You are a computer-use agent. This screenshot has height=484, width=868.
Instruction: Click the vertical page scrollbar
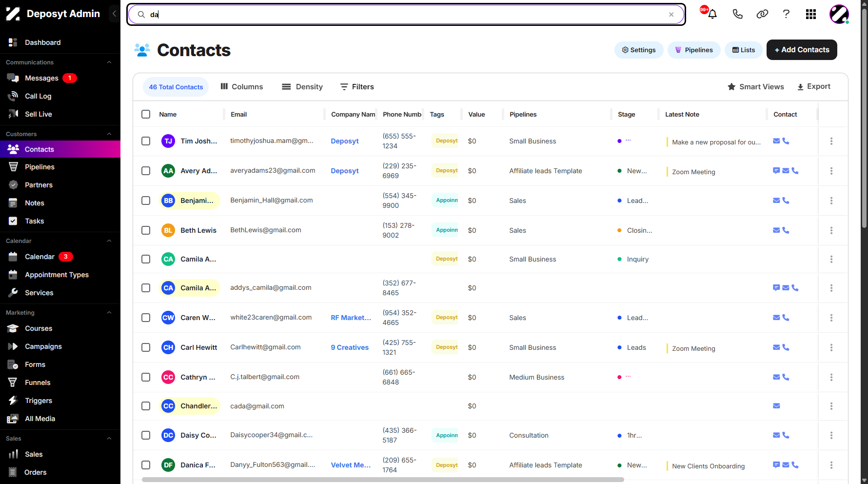coord(864,117)
